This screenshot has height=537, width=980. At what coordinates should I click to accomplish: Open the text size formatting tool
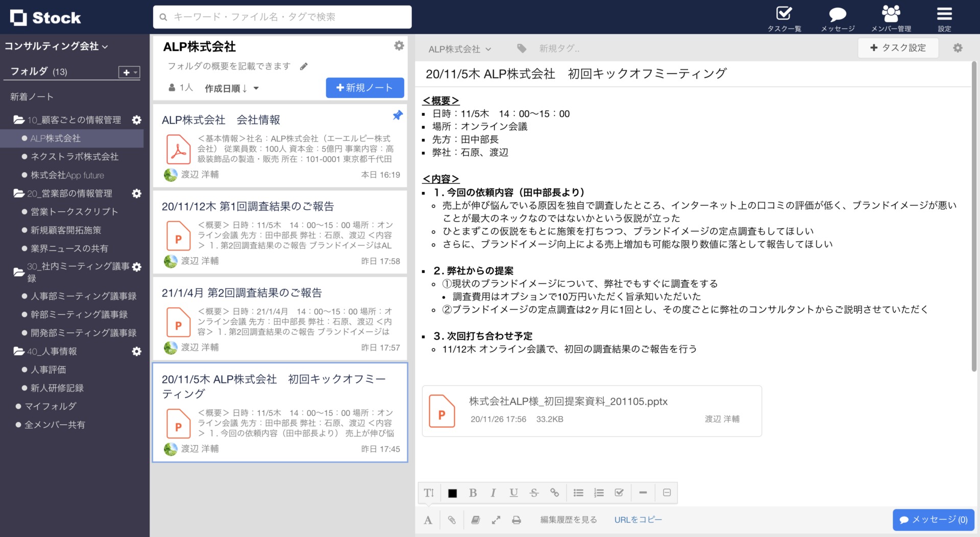pyautogui.click(x=429, y=493)
